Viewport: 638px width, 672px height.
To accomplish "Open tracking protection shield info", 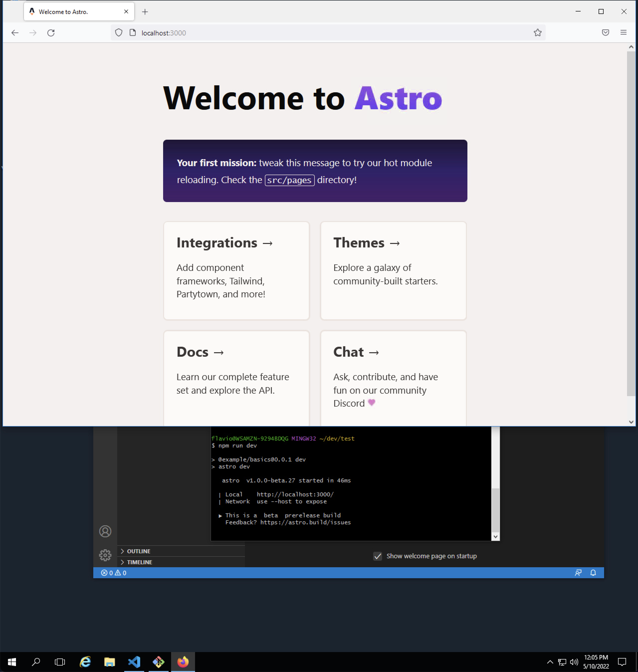I will (x=118, y=33).
